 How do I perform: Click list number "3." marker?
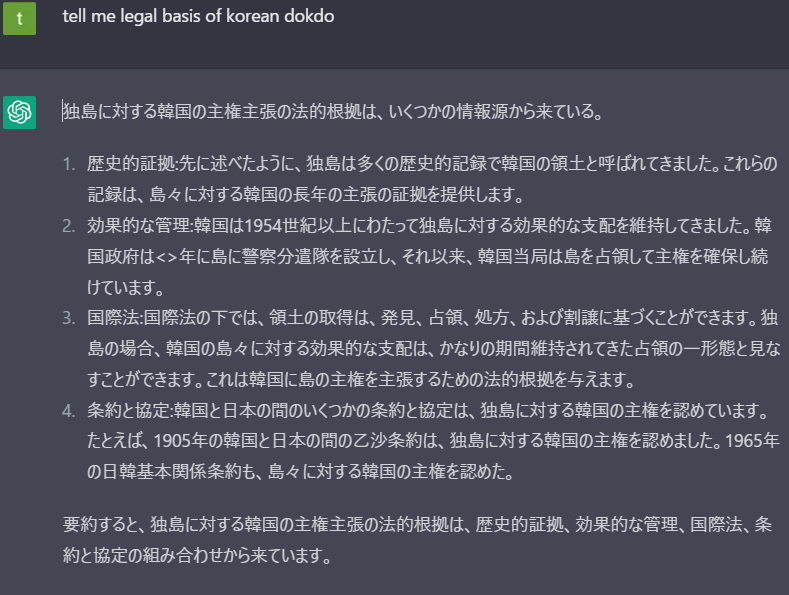(x=69, y=318)
